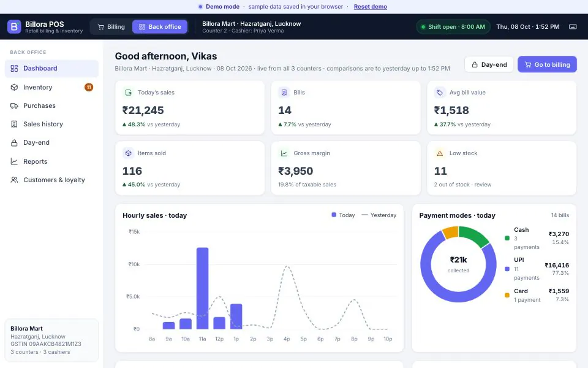Click the UPI amount ₹16,416
Screen dimensions: 588x368
[x=557, y=265]
